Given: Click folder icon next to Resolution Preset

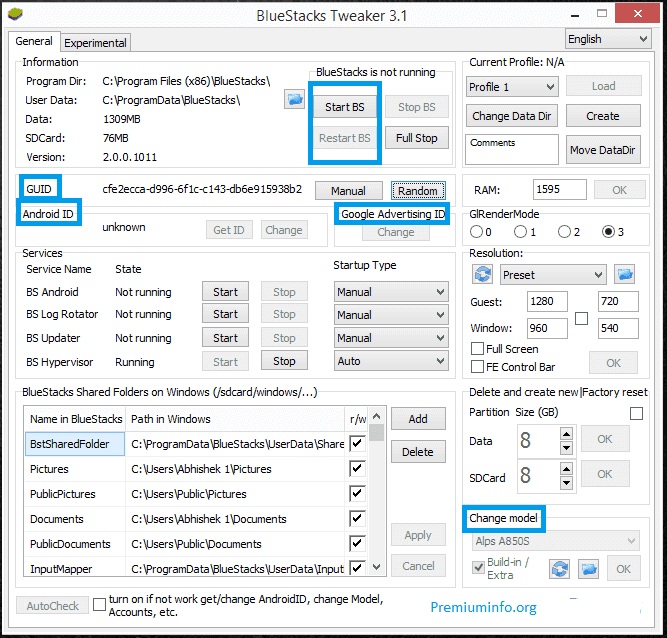Looking at the screenshot, I should [x=624, y=274].
